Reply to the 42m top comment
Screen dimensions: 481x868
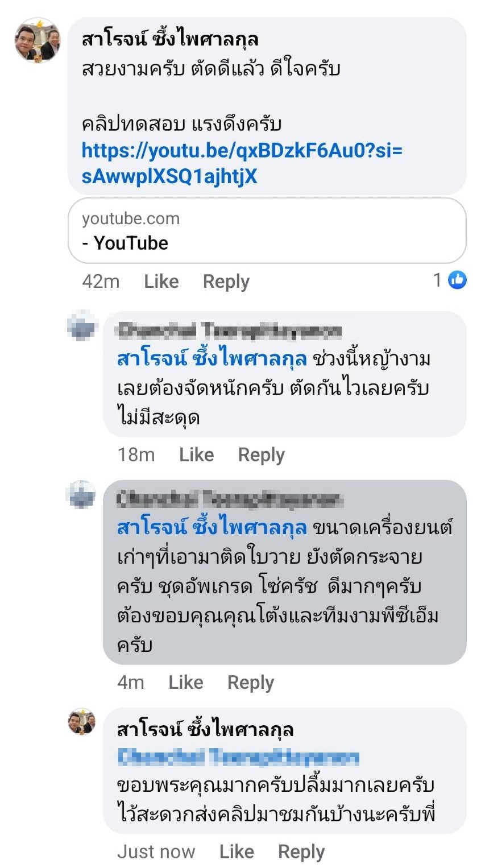tap(226, 282)
